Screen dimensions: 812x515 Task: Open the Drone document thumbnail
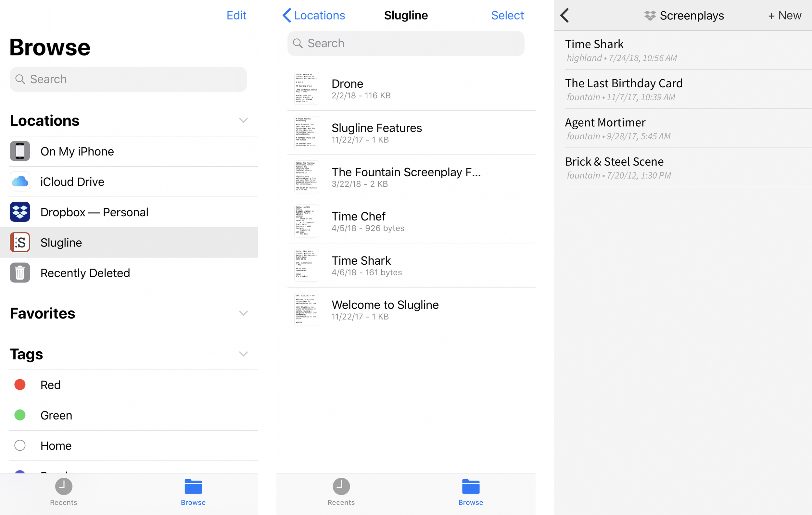tap(307, 88)
